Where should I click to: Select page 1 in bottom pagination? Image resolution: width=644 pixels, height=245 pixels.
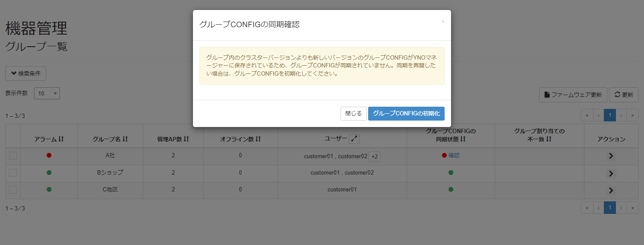coord(609,208)
